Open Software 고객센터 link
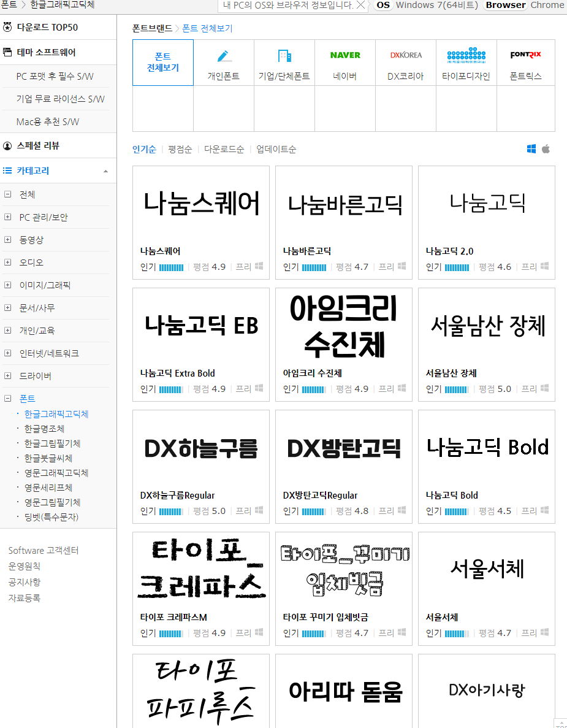The width and height of the screenshot is (567, 728). click(x=43, y=551)
